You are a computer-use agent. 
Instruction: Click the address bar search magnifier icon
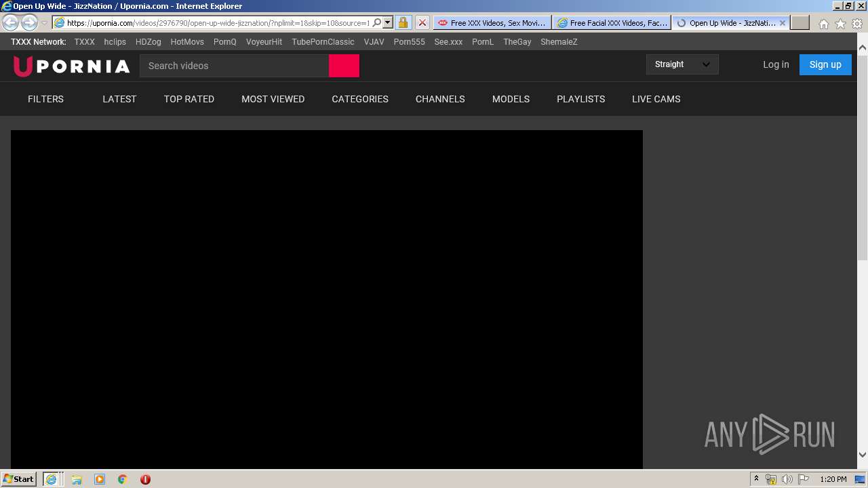pos(377,22)
